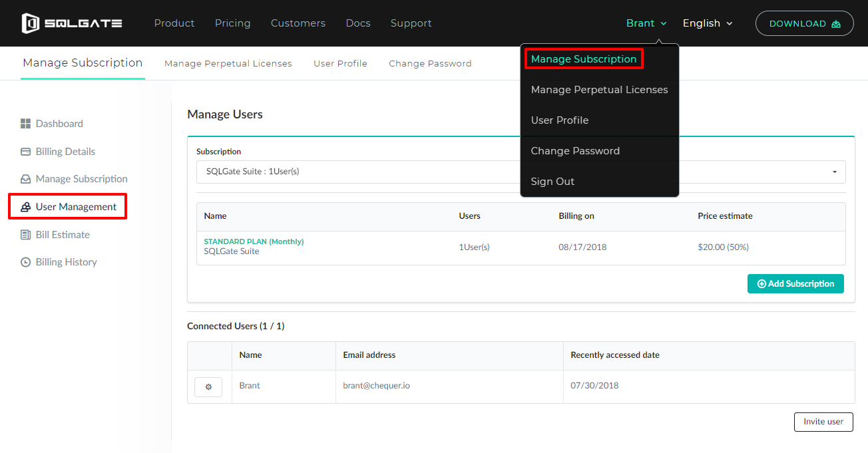Click the Price estimate column header

(x=725, y=216)
